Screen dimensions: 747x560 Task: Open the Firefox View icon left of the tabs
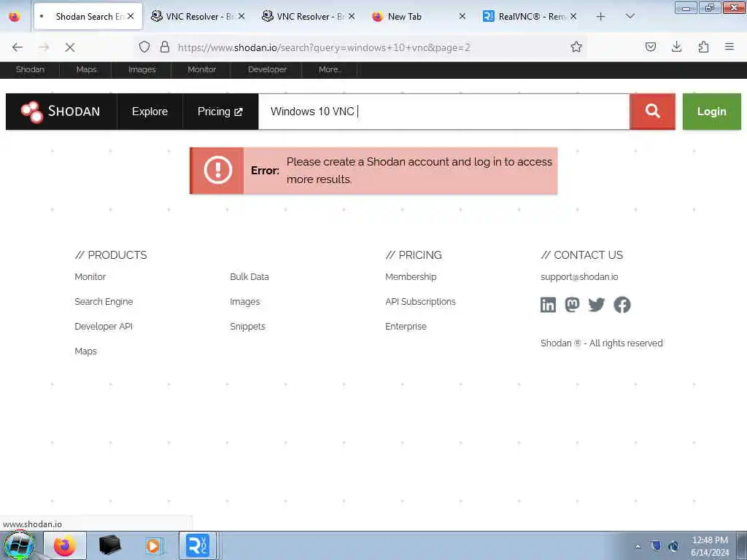coord(15,17)
